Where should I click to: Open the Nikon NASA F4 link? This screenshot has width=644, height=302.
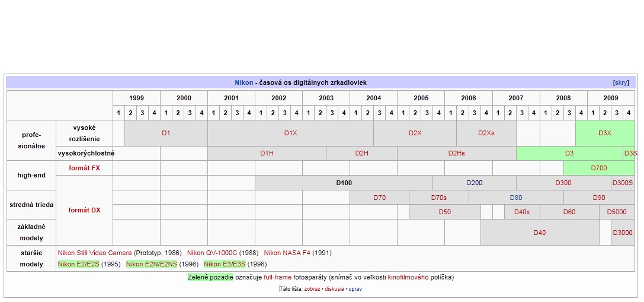287,253
